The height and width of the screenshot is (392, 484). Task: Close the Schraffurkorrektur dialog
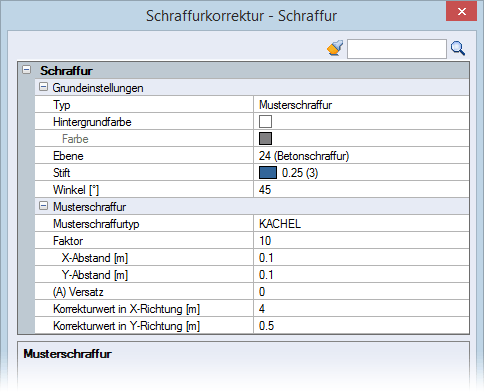462,12
